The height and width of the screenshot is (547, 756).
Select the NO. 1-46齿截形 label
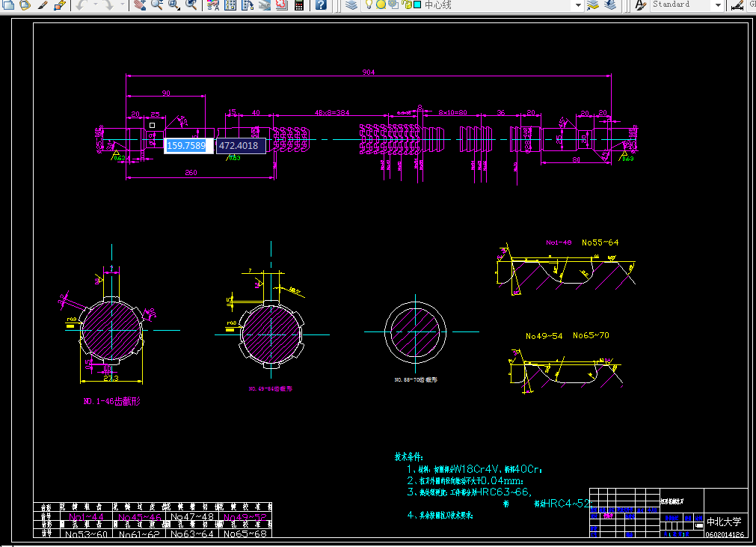(112, 401)
